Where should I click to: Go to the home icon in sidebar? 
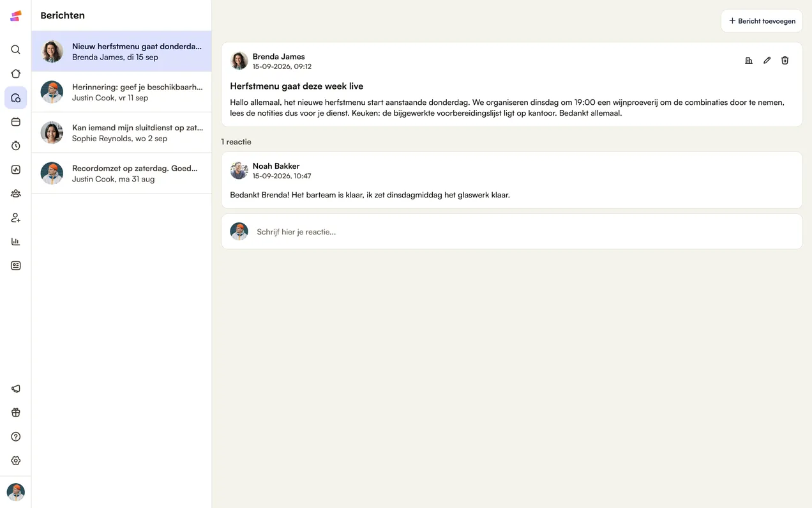coord(16,73)
